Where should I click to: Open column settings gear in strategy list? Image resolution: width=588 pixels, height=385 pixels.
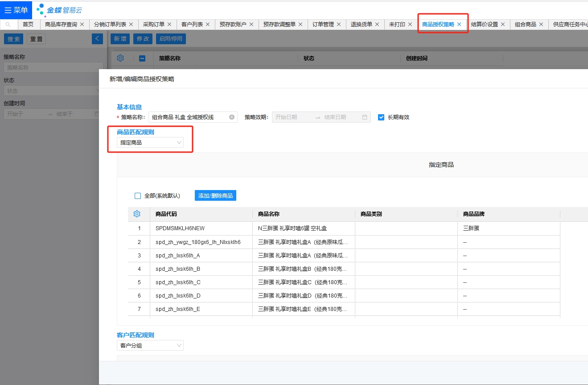120,58
